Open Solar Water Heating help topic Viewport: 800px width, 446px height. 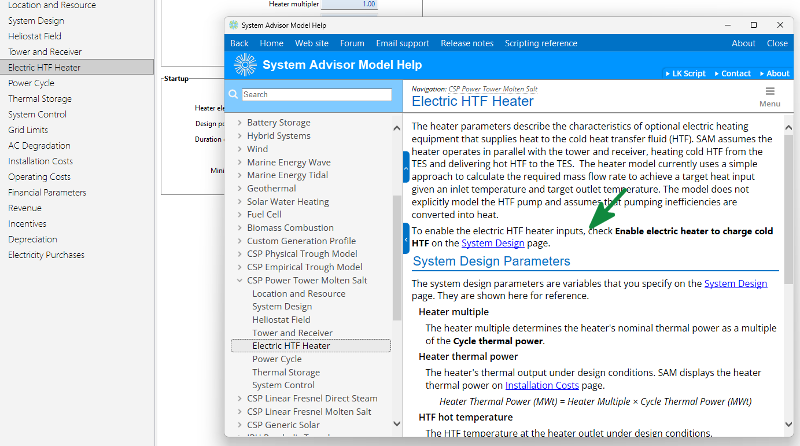[288, 202]
